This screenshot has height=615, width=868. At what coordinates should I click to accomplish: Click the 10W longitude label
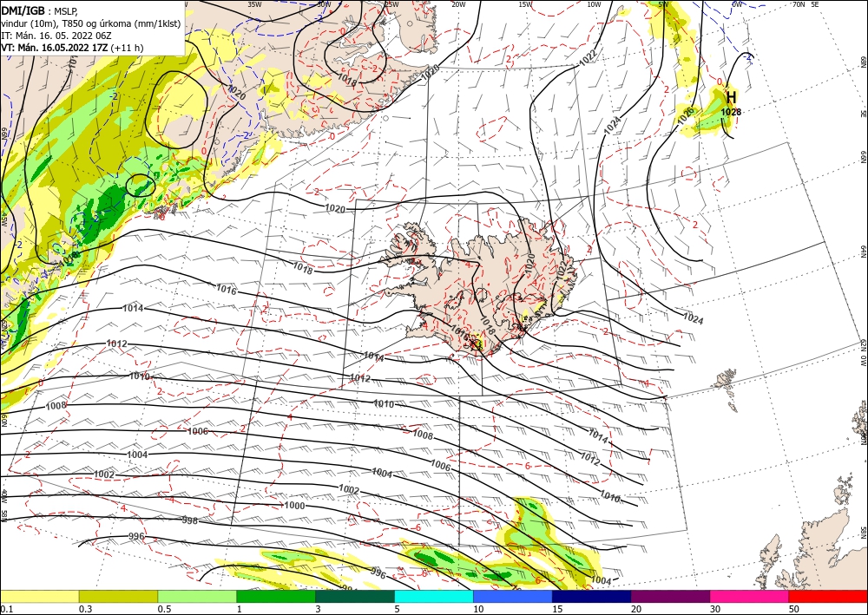594,4
